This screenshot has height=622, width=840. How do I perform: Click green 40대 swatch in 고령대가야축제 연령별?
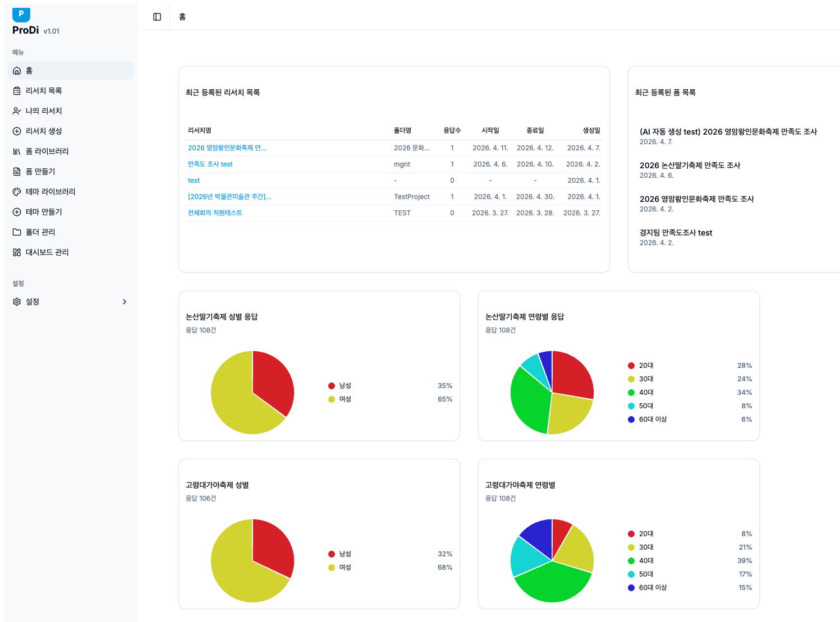click(x=631, y=561)
